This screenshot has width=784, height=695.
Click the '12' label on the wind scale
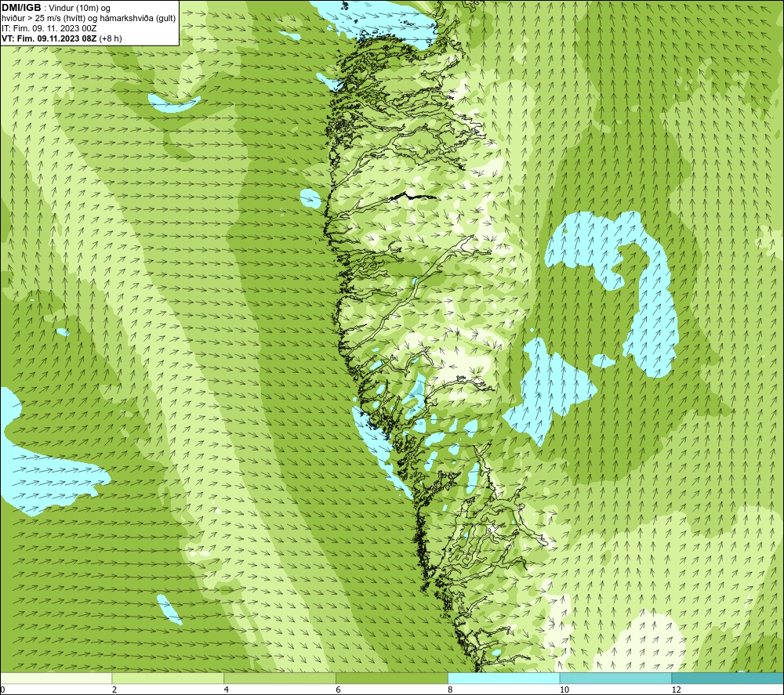[x=677, y=690]
